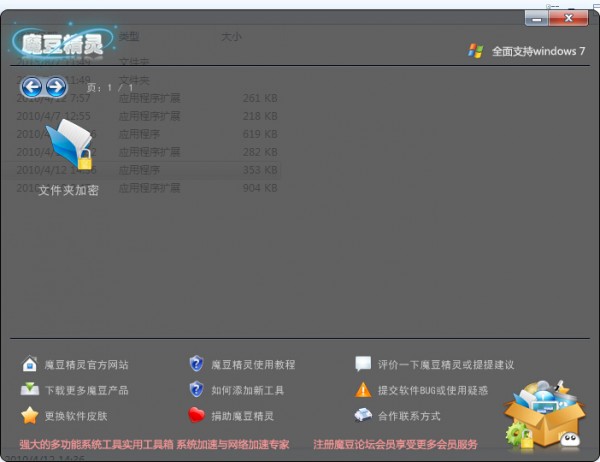Screen dimensions: 600x462
Task: Click 注册魔豆论坛会员享受更多会员服务 red text
Action: coord(395,444)
